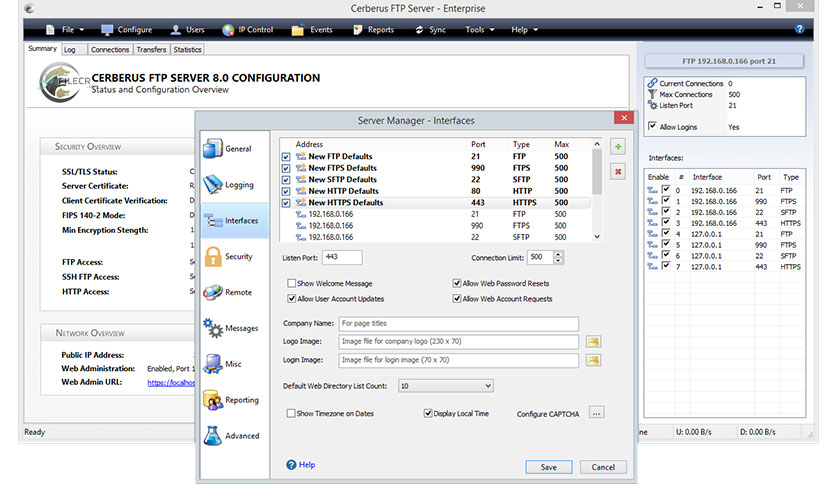This screenshot has height=484, width=836.
Task: Increase Connection Limit with up arrow
Action: [558, 254]
